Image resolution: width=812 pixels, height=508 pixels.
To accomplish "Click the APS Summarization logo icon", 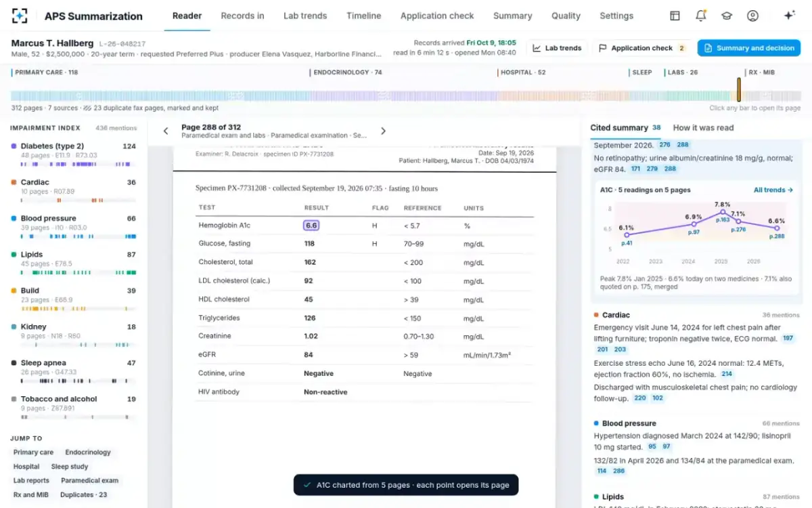I will click(x=20, y=16).
